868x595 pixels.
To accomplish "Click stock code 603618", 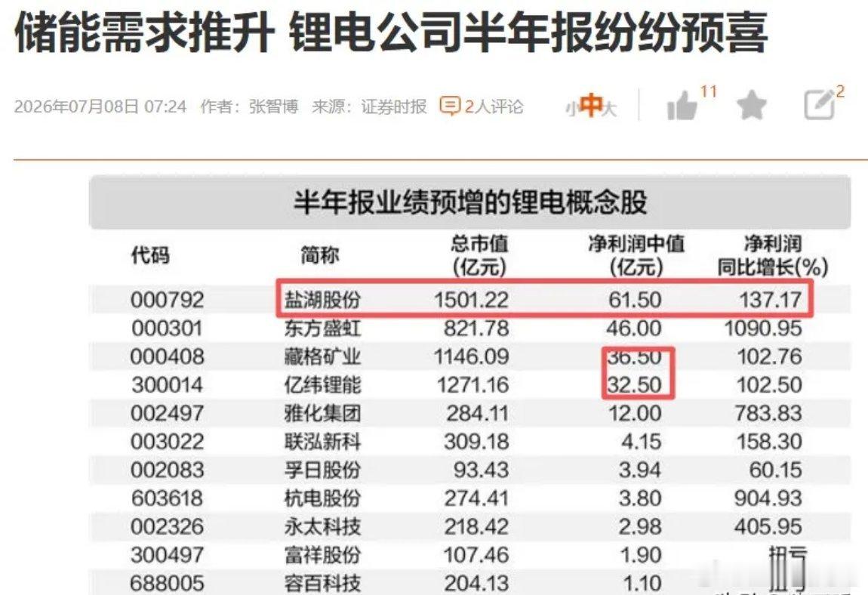I will (x=168, y=498).
